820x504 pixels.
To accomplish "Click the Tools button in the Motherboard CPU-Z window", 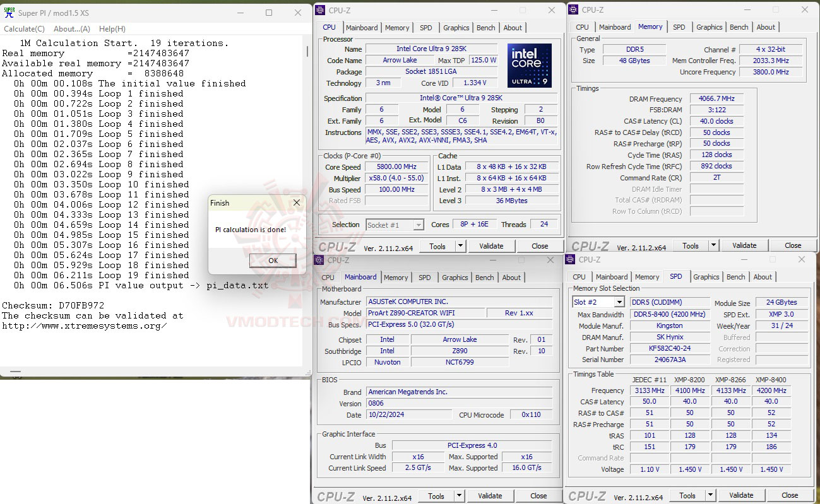I will (436, 496).
